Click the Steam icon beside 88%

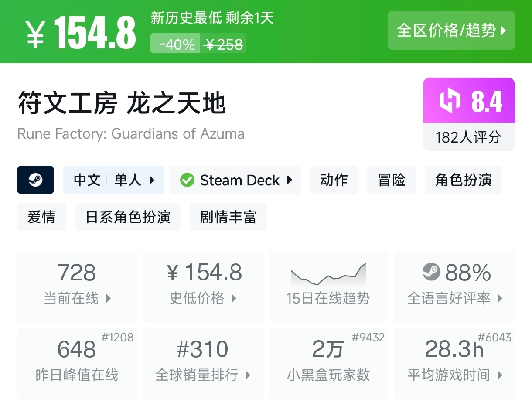[x=431, y=273]
